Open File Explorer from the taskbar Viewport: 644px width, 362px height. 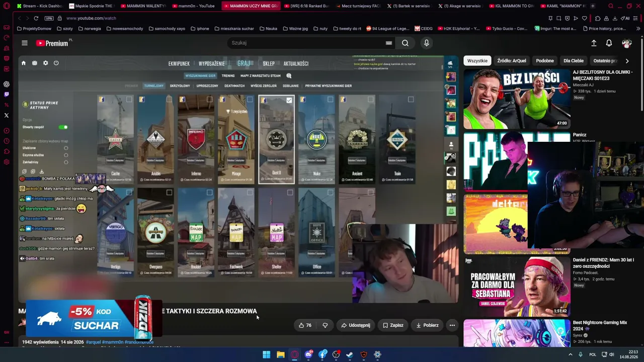[x=281, y=354]
